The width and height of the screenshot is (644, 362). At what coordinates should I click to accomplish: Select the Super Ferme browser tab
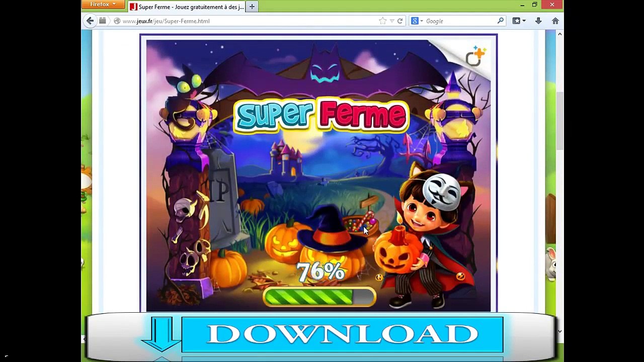coord(186,7)
